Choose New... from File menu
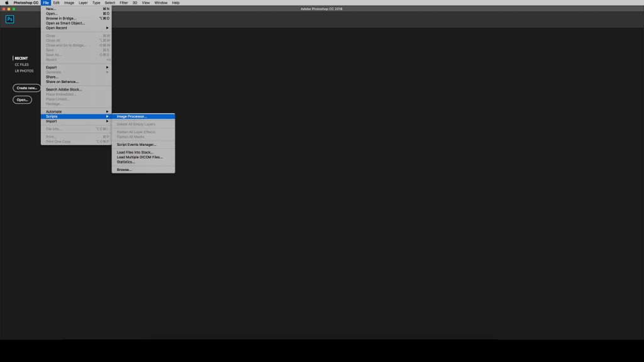Image resolution: width=644 pixels, height=362 pixels. click(x=76, y=9)
